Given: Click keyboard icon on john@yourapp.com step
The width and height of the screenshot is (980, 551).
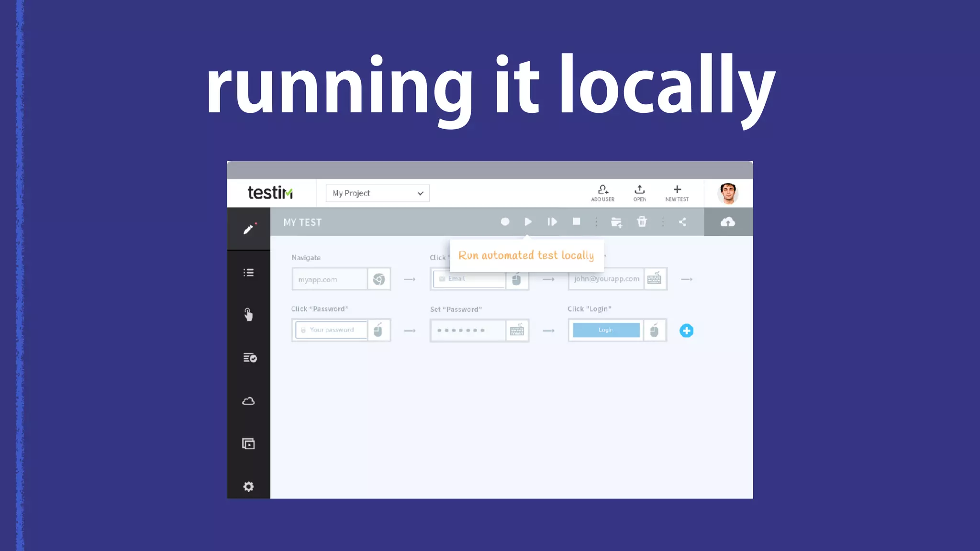Looking at the screenshot, I should 655,279.
